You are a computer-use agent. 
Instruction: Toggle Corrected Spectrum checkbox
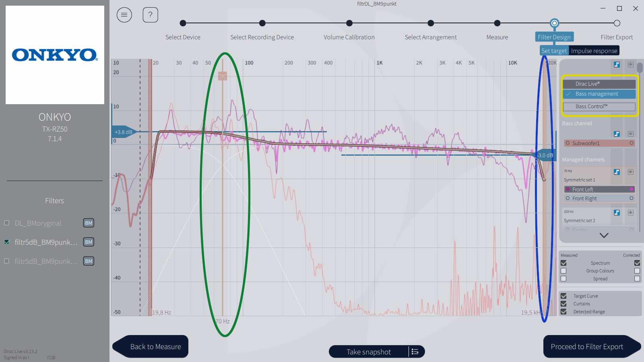coord(637,263)
